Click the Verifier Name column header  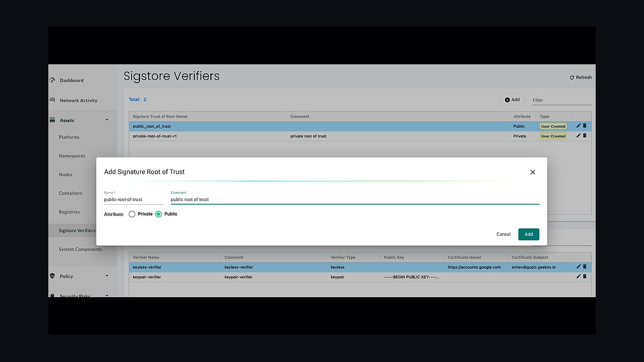tap(146, 257)
